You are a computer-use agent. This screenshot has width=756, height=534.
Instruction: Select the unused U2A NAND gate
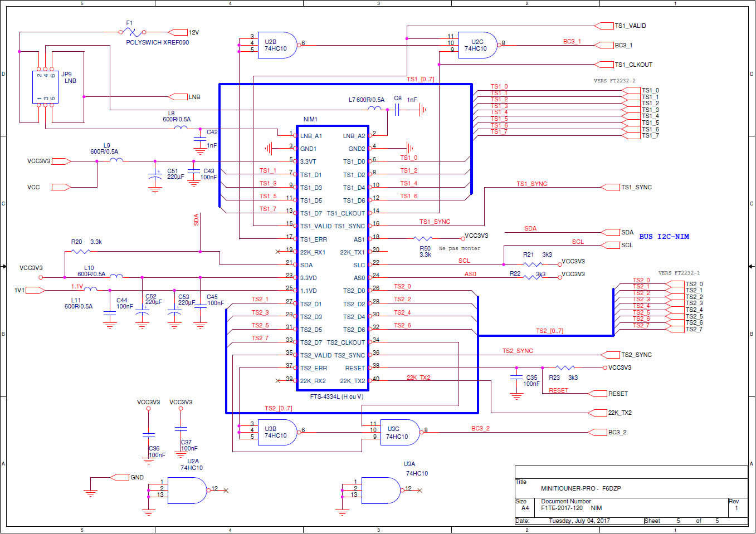point(187,490)
